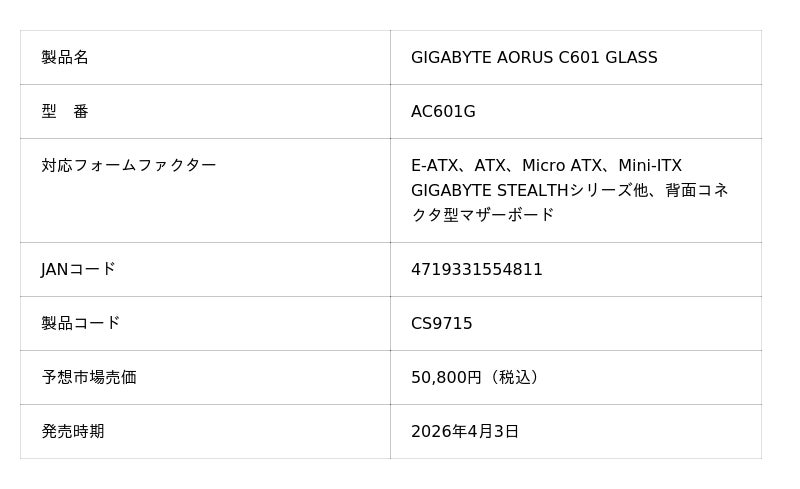Select the JAN code 4719331554811
The image size is (800, 489).
476,270
